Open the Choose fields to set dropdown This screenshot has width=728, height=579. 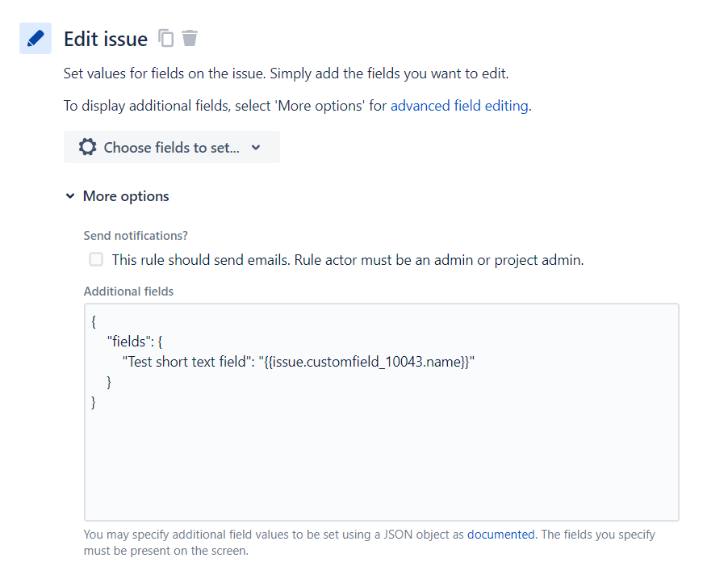pyautogui.click(x=172, y=147)
